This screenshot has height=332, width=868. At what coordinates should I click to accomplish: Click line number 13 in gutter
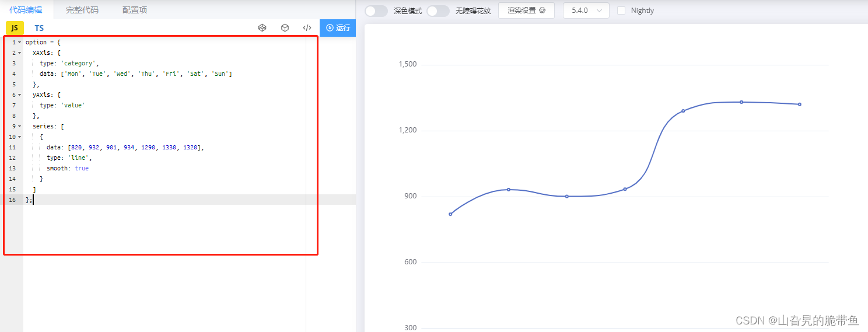pos(12,168)
